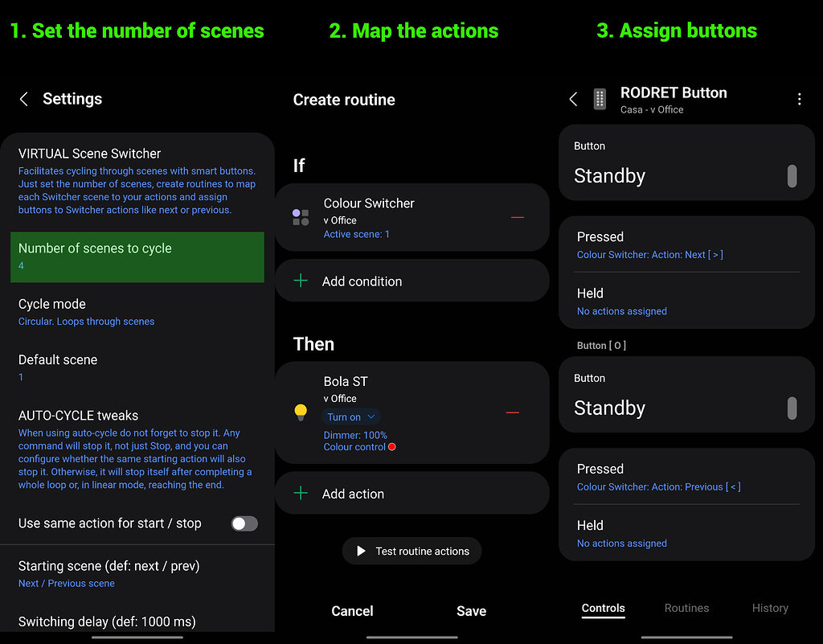This screenshot has width=823, height=644.
Task: Open Number of scenes to cycle setting
Action: [x=137, y=256]
